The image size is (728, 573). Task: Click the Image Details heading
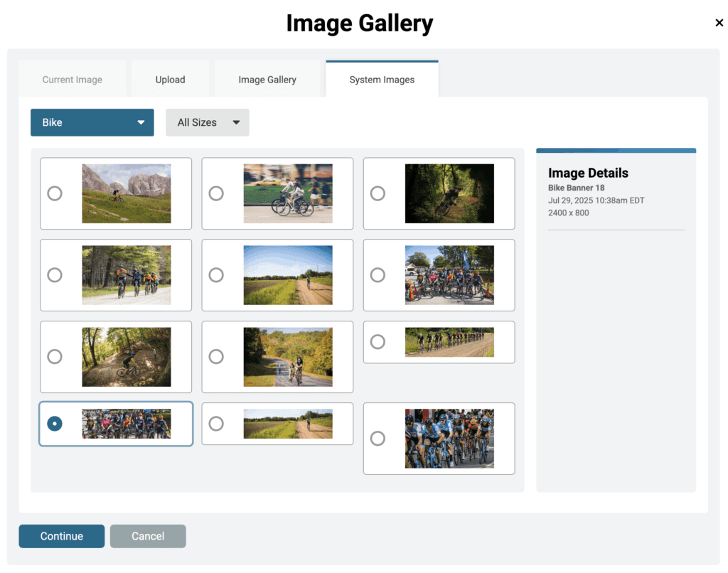tap(588, 173)
